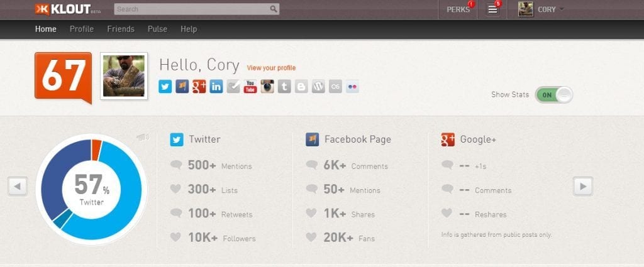
Task: Click the +1s stat under Google+
Action: click(x=464, y=166)
